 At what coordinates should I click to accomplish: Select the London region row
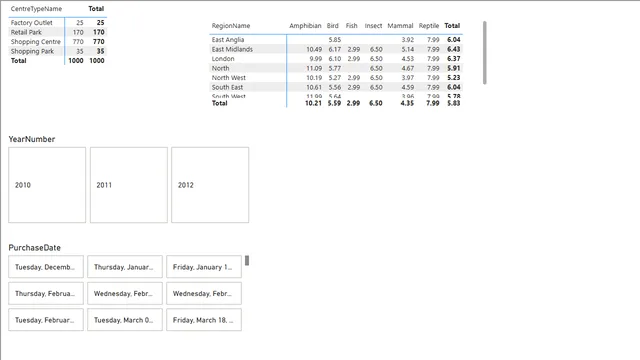(x=336, y=58)
